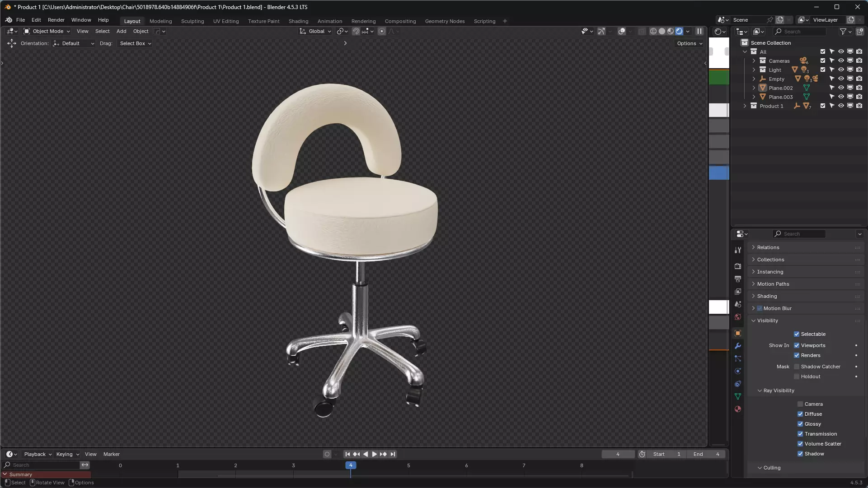Viewport: 868px width, 488px height.
Task: Open the Material properties tab
Action: click(x=738, y=409)
